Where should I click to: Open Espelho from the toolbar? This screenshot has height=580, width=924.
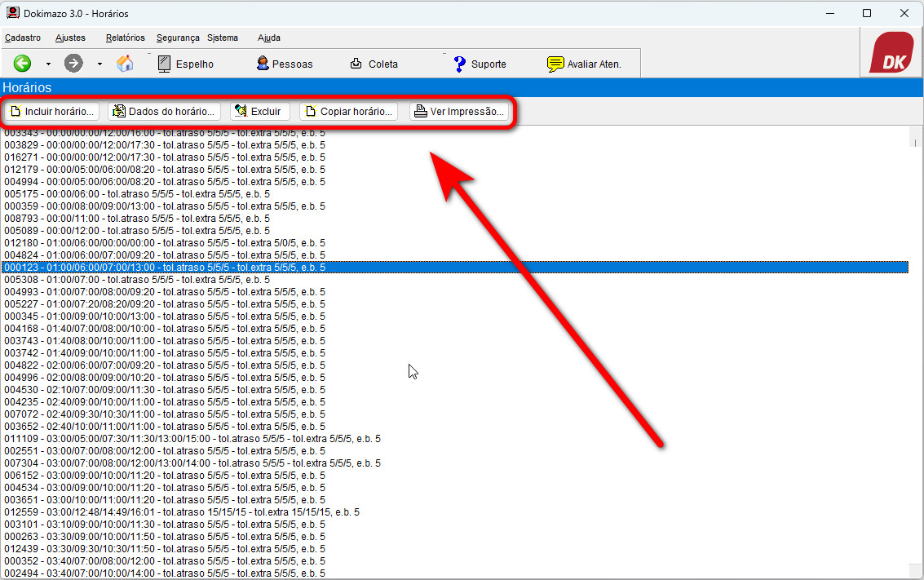pos(186,64)
